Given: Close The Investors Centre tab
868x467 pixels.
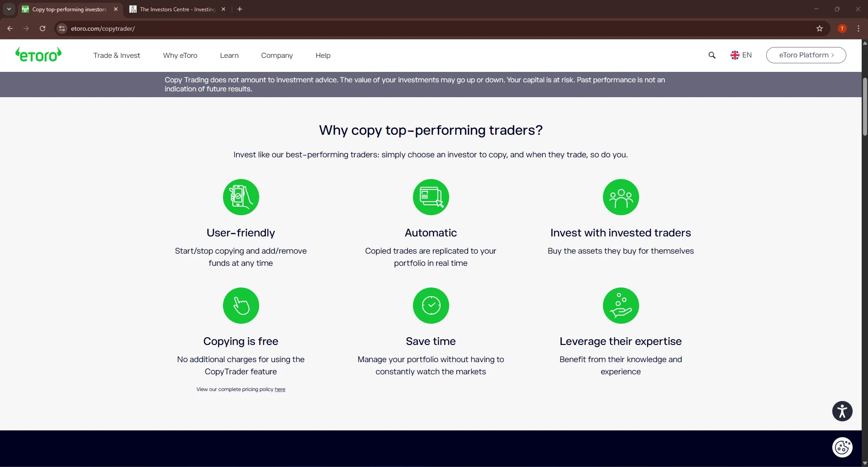Looking at the screenshot, I should click(223, 9).
